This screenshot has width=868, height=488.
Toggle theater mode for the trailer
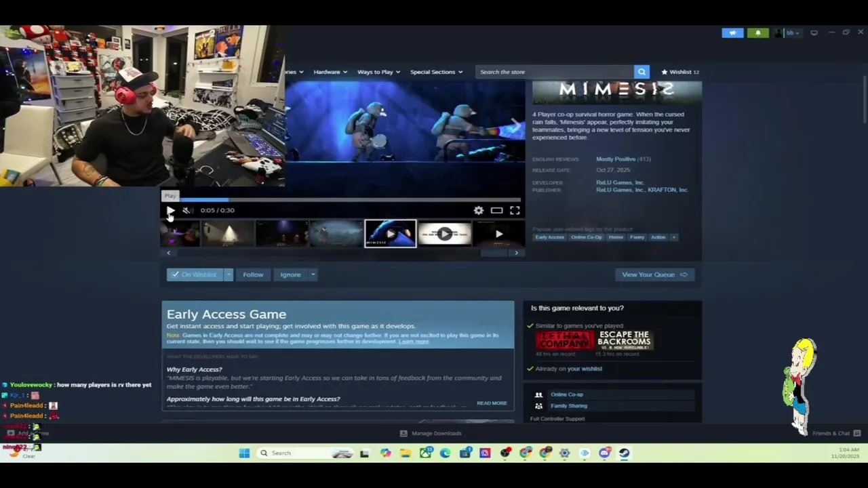(496, 211)
